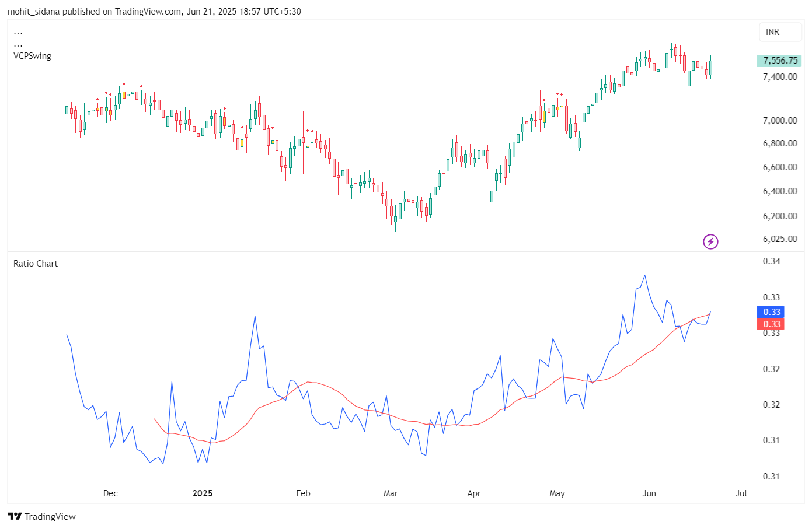Viewport: 812px width, 529px height.
Task: Click the Jun label on time axis
Action: coord(649,493)
